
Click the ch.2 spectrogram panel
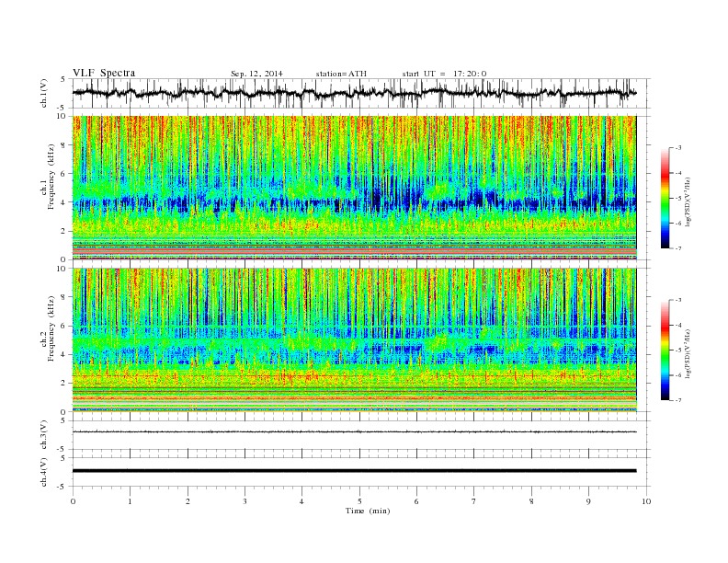(355, 339)
